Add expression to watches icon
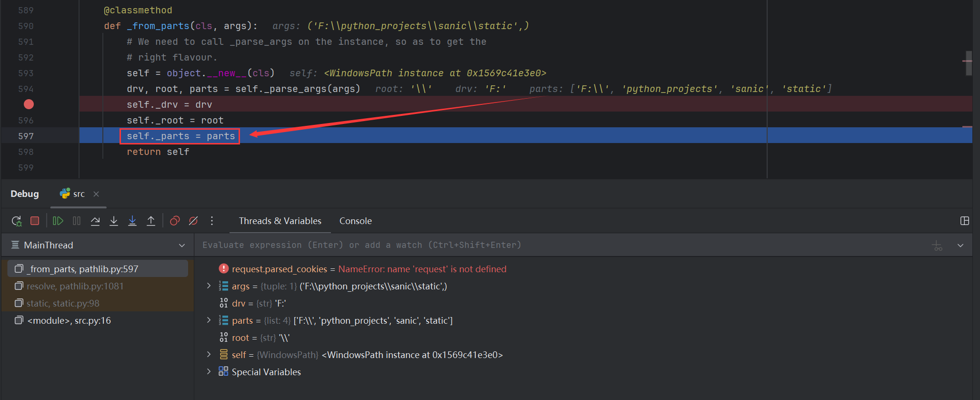 click(937, 246)
